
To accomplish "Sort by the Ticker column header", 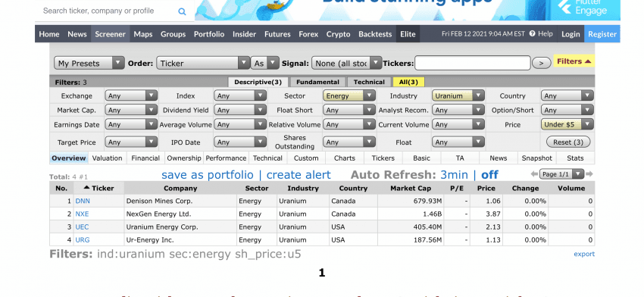I will (x=98, y=188).
